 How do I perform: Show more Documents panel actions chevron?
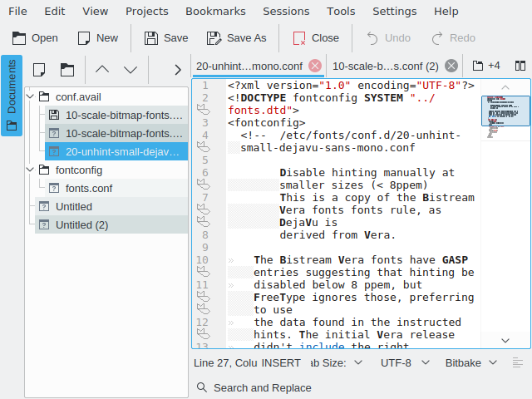pyautogui.click(x=178, y=70)
